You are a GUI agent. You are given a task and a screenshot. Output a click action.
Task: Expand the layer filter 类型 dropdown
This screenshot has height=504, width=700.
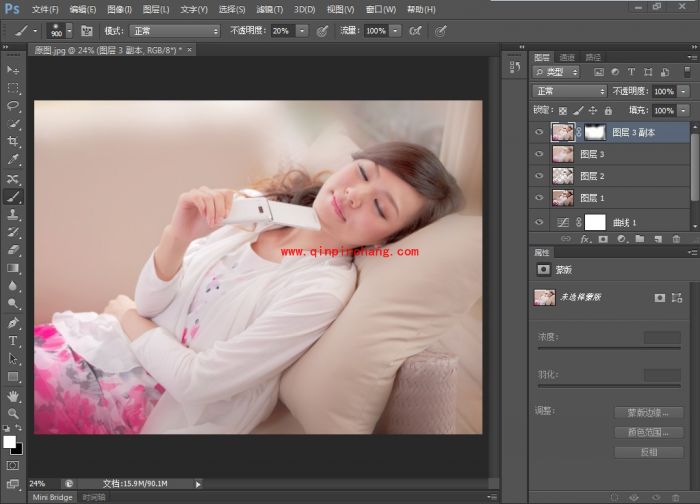(x=557, y=72)
